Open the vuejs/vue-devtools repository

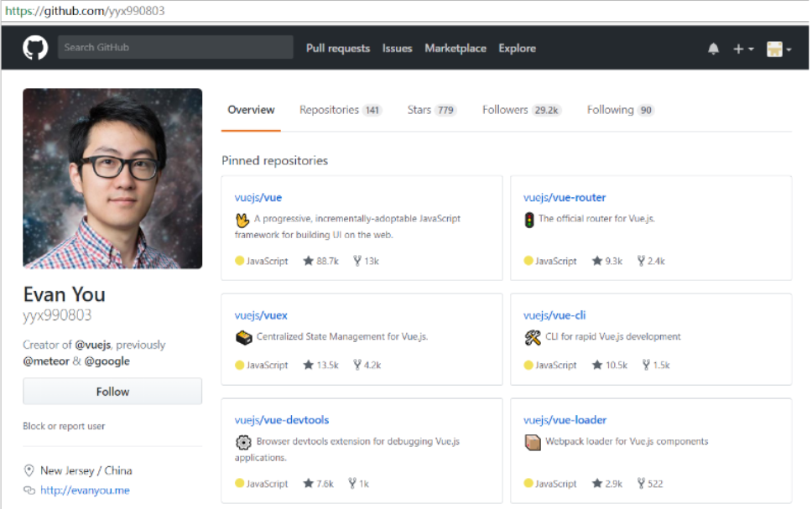tap(282, 420)
